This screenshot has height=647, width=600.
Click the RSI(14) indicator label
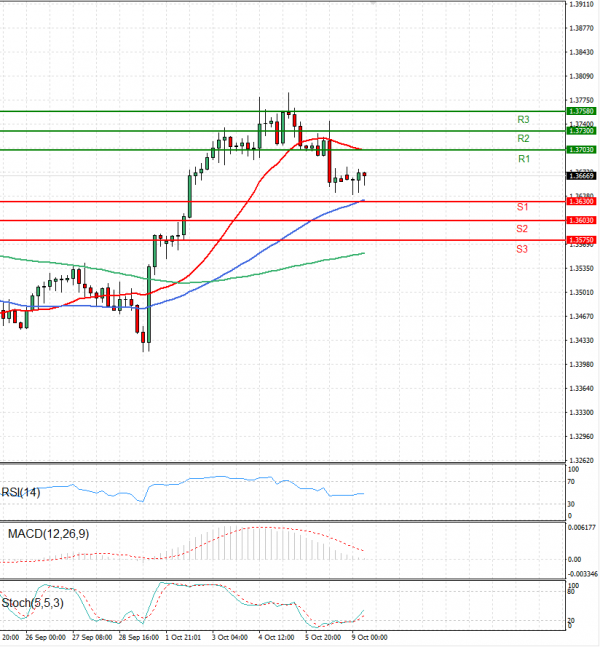[21, 493]
